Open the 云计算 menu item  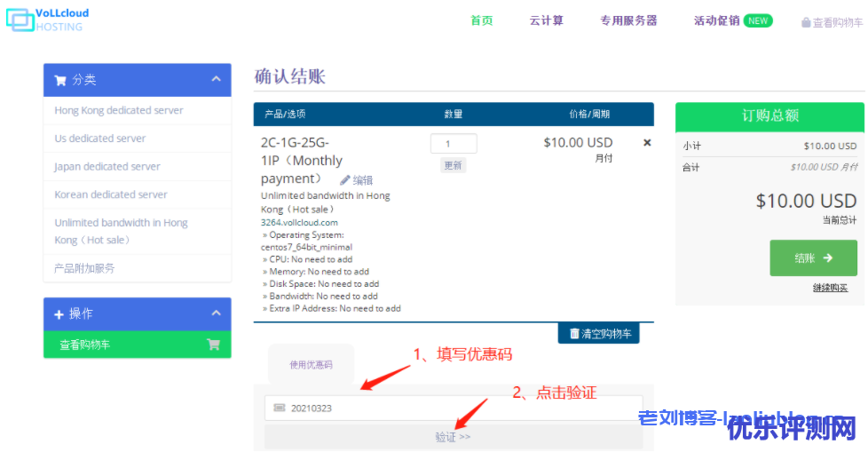tap(547, 20)
